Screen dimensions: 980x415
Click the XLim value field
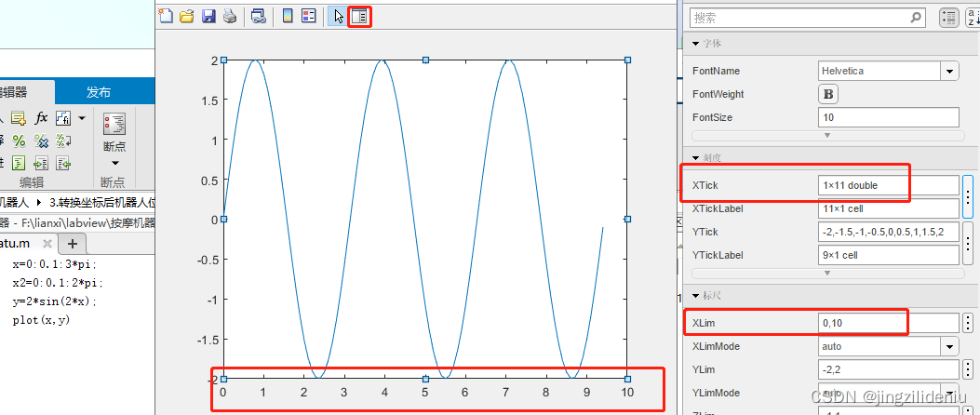click(x=888, y=323)
